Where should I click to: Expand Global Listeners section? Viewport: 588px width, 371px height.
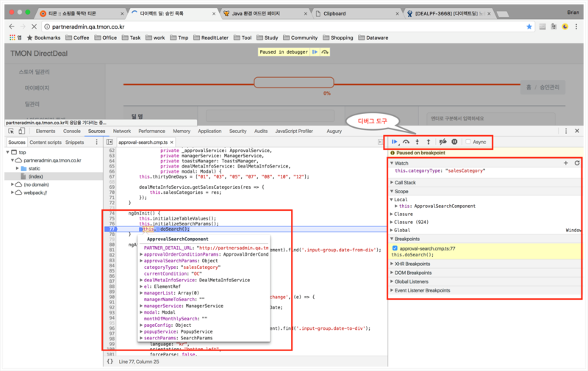click(392, 281)
